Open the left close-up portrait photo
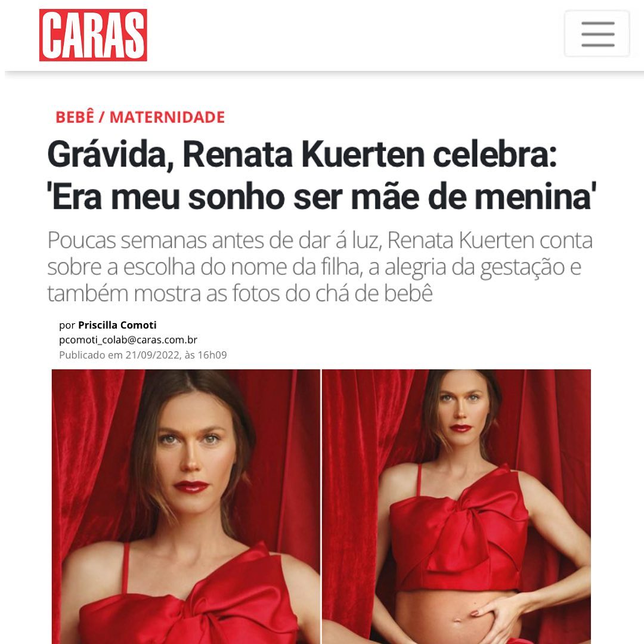Screen dimensions: 644x644 pos(185,506)
